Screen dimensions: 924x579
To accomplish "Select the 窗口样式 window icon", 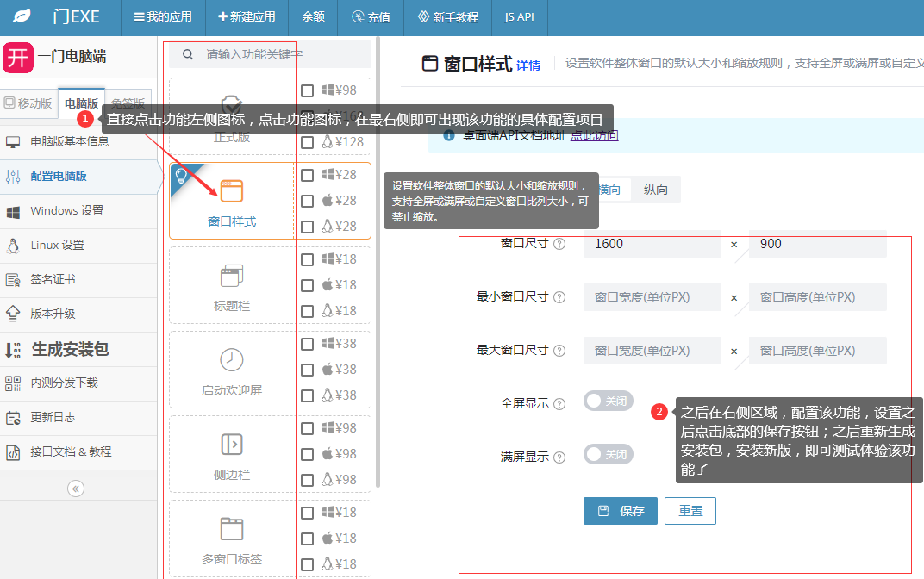I will pyautogui.click(x=232, y=190).
